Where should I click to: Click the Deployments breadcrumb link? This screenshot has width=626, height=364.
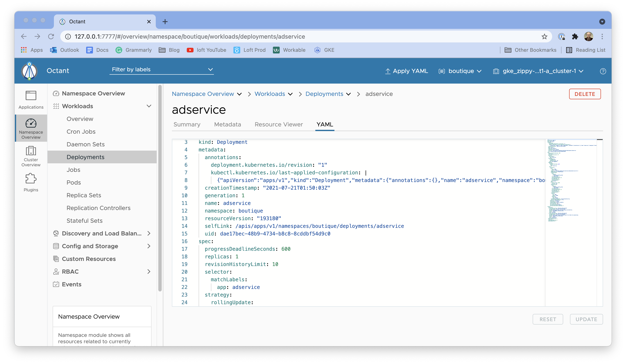click(324, 94)
